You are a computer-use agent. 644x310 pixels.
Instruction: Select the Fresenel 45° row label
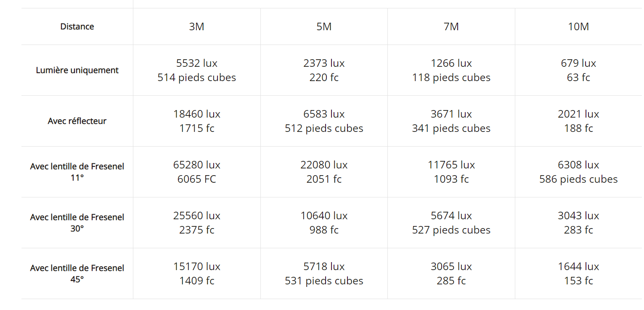77,273
